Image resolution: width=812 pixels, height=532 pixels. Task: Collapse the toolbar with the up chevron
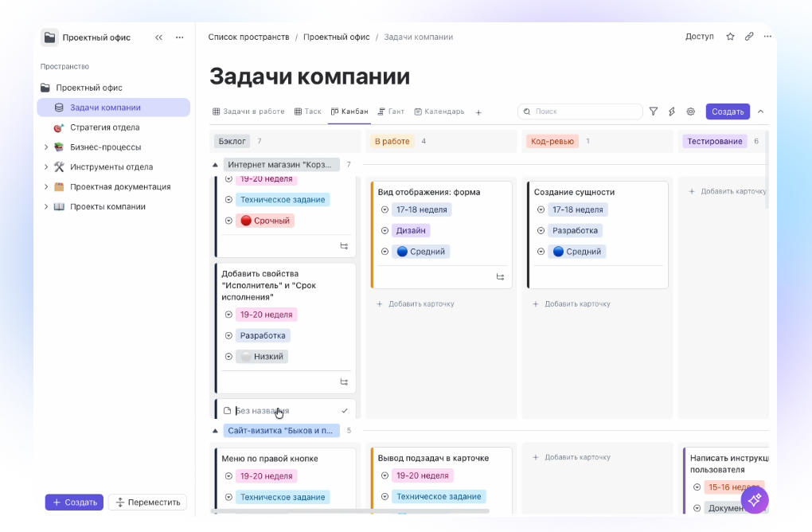click(x=760, y=111)
